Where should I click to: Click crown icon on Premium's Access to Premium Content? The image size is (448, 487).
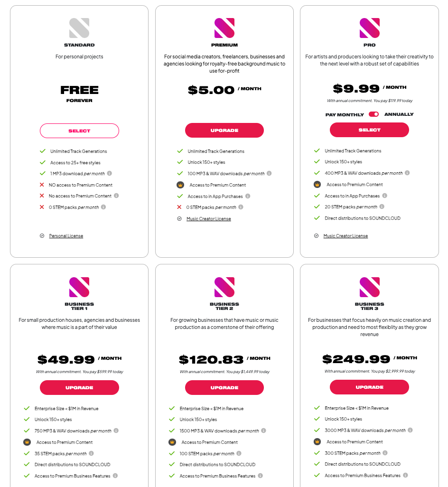[180, 185]
